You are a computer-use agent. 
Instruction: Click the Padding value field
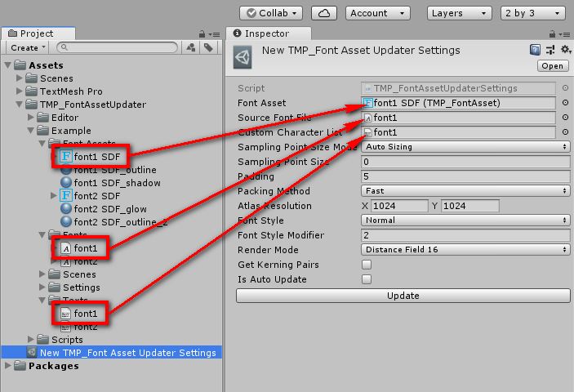(465, 176)
